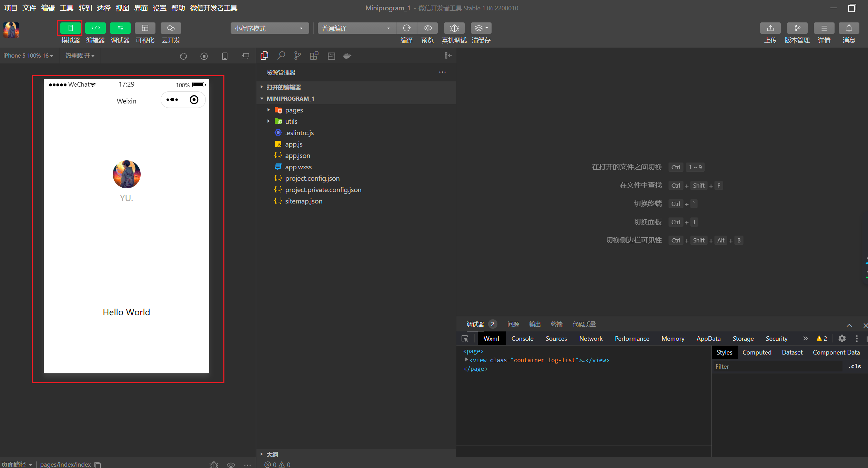This screenshot has height=468, width=868.
Task: Toggle the 模拟器 simulator panel button
Action: point(70,28)
